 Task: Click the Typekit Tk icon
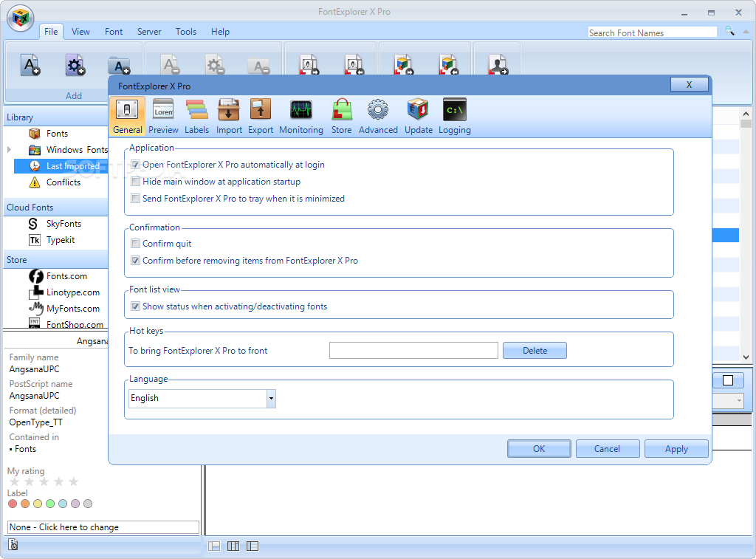tap(34, 240)
